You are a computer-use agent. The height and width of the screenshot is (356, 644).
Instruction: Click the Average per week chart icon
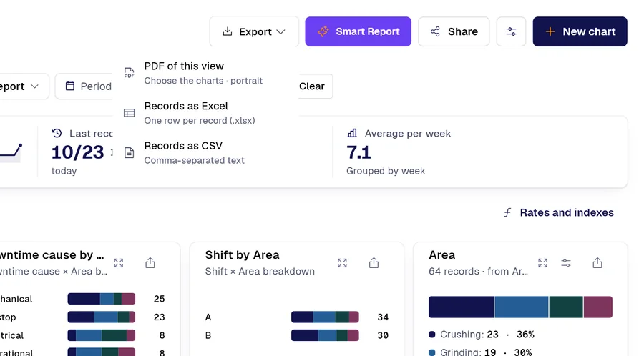352,133
